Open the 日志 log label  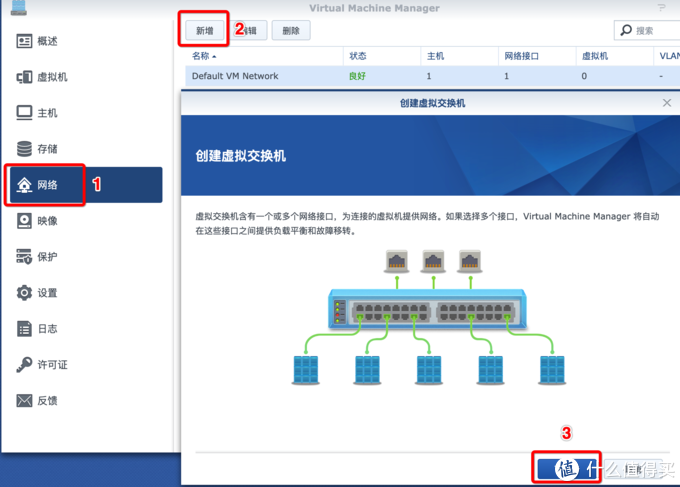click(47, 329)
